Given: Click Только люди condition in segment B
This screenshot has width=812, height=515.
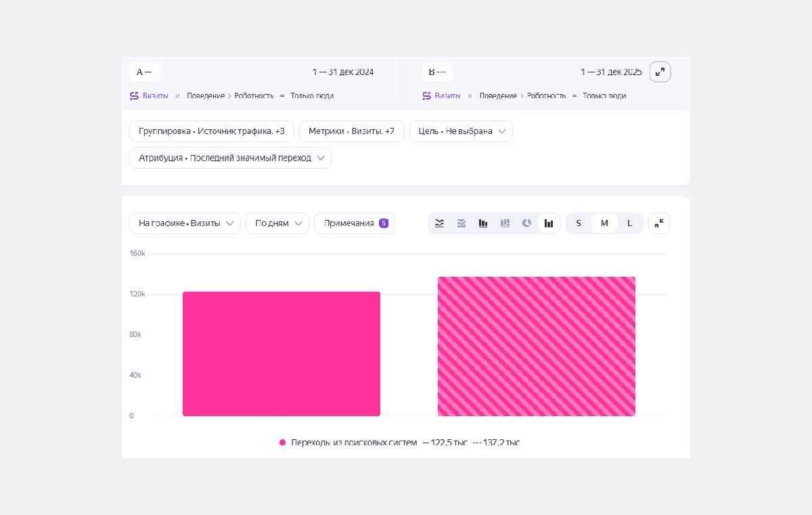Looking at the screenshot, I should 604,96.
